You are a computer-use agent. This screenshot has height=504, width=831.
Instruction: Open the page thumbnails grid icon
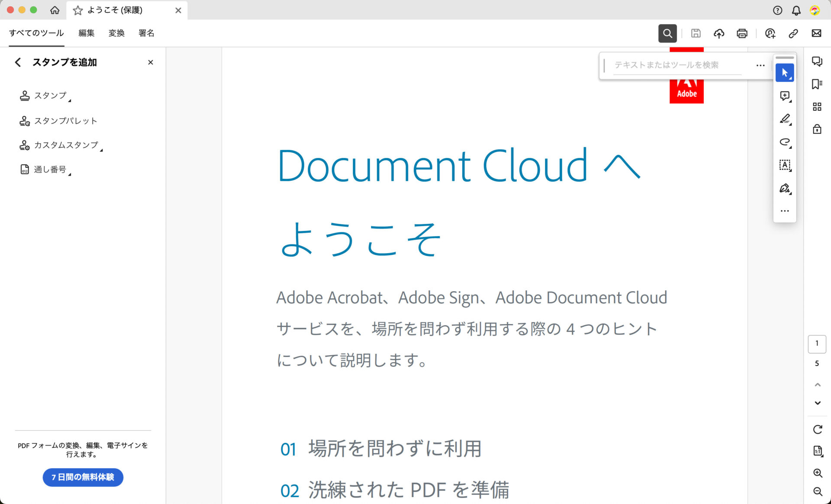pyautogui.click(x=817, y=106)
